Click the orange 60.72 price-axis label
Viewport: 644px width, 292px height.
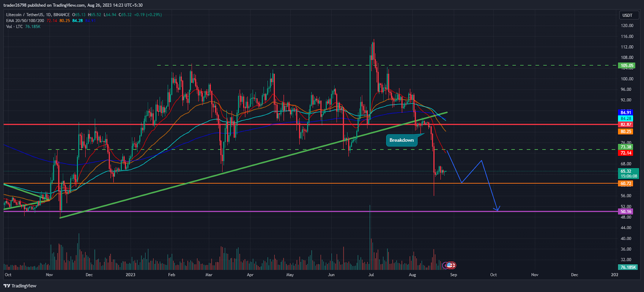coord(625,184)
